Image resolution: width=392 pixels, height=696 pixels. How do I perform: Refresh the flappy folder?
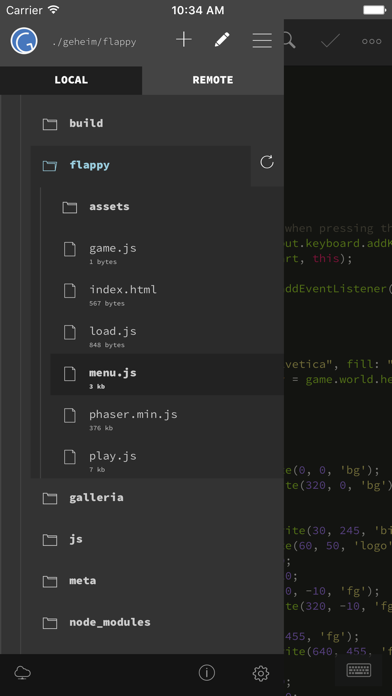[267, 162]
